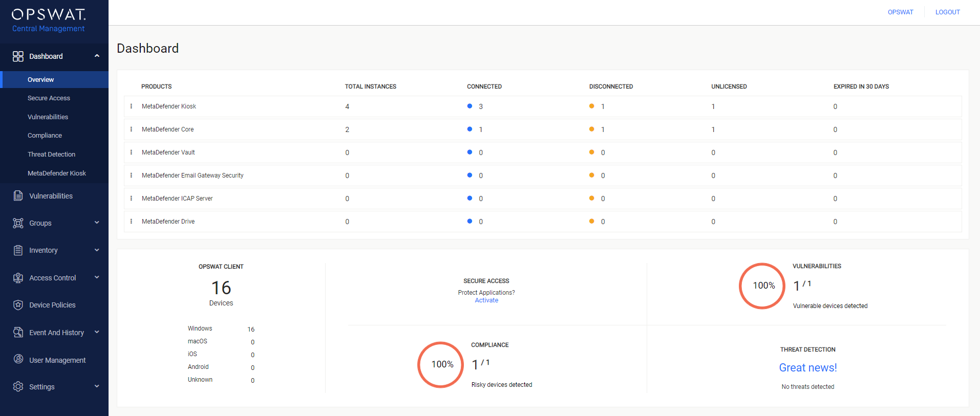
Task: Click the macOS device count row
Action: [221, 341]
